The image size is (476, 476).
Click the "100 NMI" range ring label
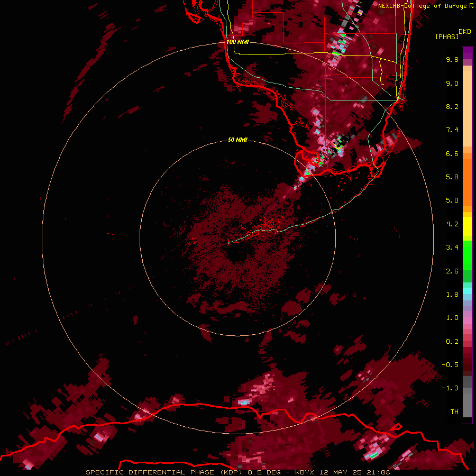[x=237, y=42]
